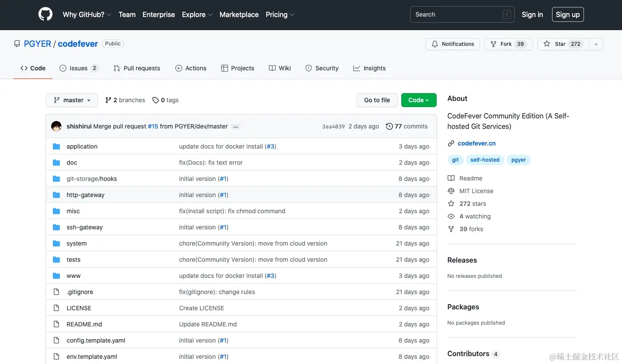Open the Wiki tab
Viewport: 622px width, 364px height.
click(280, 68)
